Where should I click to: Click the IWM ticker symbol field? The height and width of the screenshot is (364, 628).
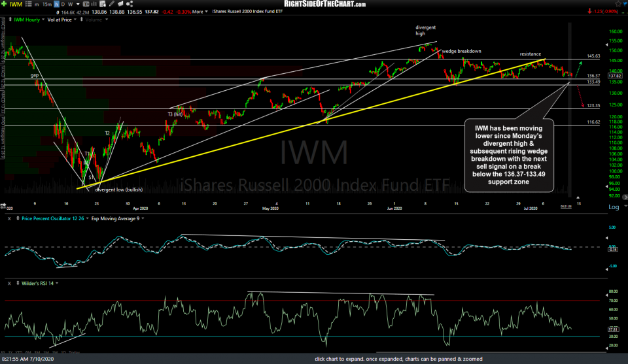tap(16, 5)
